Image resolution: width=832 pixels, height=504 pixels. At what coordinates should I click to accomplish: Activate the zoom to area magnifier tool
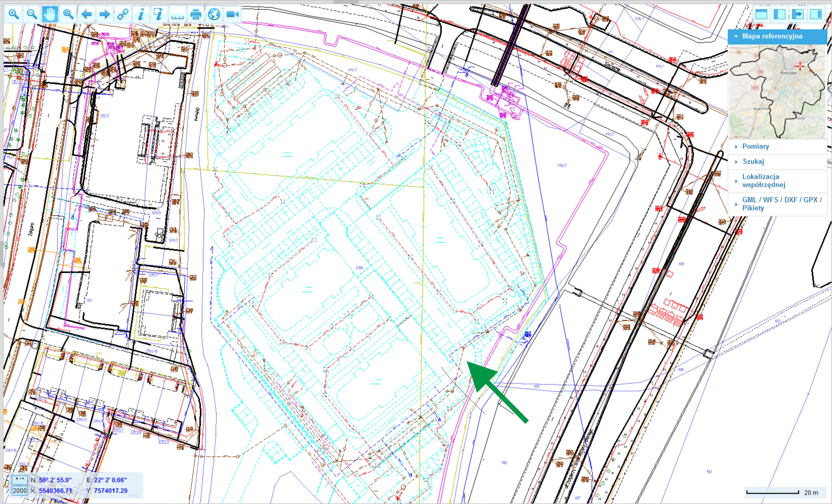68,14
